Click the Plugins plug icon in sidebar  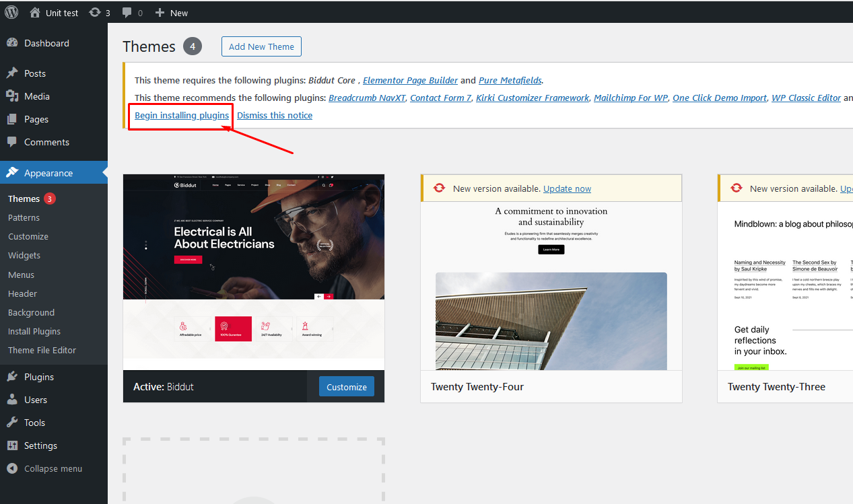point(12,377)
